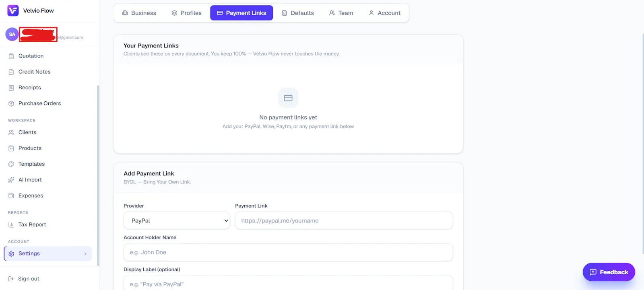This screenshot has height=290, width=644.
Task: Click the "BYOL — Bring Your Own Link." text
Action: tap(157, 182)
